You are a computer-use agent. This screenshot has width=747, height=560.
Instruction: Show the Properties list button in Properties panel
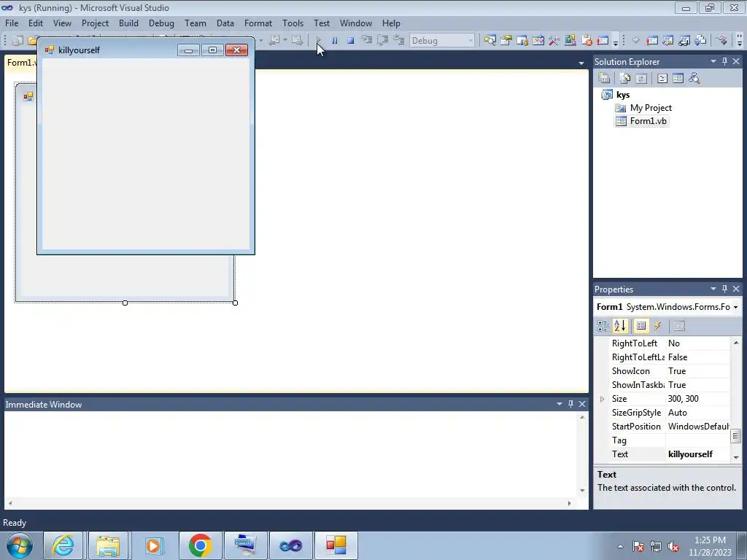[641, 326]
